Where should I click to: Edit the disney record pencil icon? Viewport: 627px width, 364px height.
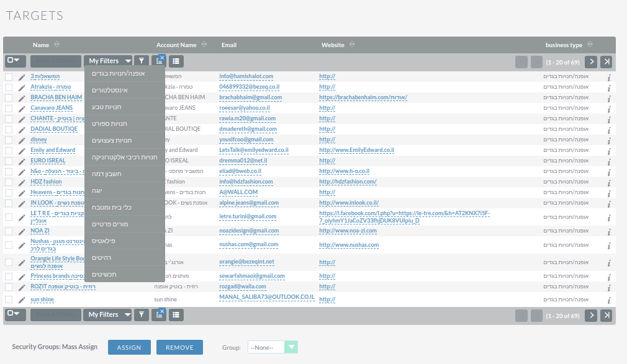click(22, 141)
